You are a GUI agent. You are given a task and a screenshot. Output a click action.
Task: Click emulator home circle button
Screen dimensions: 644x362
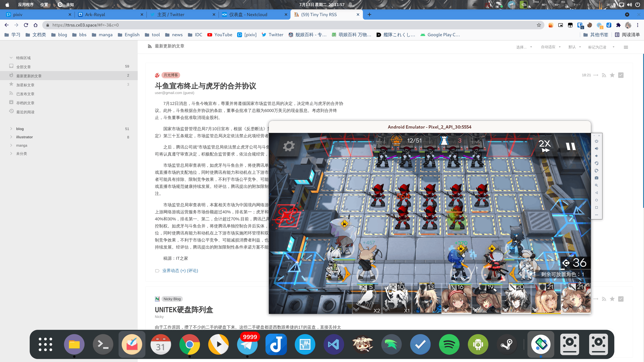[x=597, y=200]
